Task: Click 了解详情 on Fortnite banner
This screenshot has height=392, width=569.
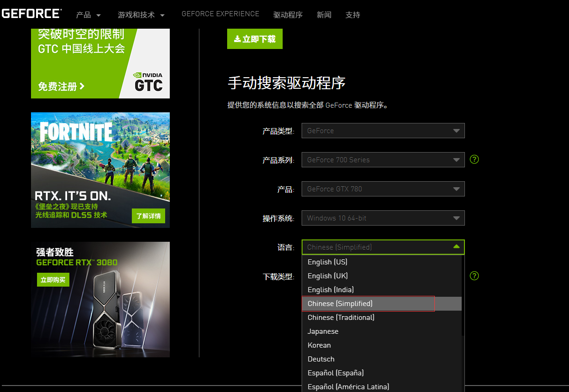Action: (x=148, y=216)
